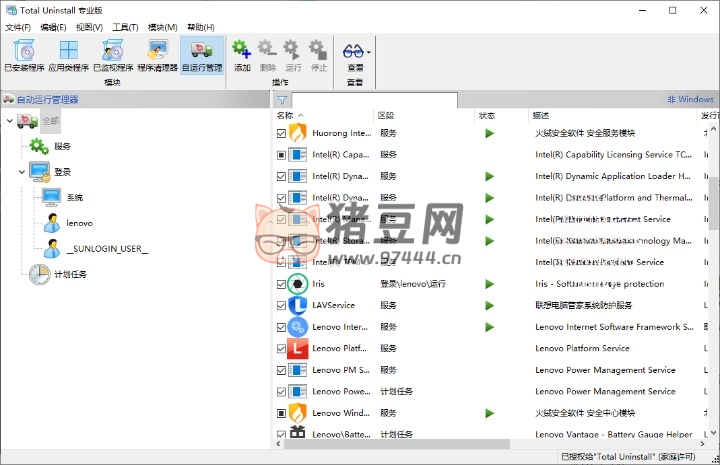Image resolution: width=720 pixels, height=465 pixels.
Task: Uncheck the Huorong Inte... entry checkbox
Action: pos(281,133)
